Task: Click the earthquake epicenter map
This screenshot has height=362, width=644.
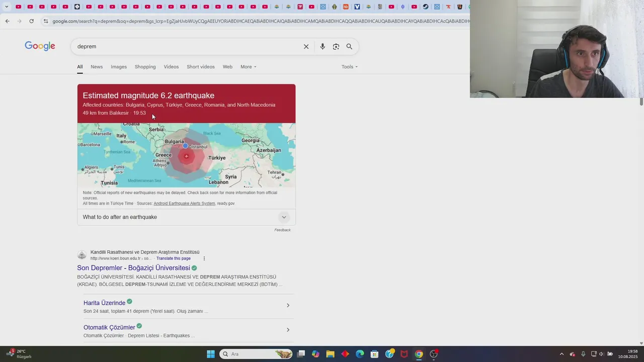Action: (186, 155)
